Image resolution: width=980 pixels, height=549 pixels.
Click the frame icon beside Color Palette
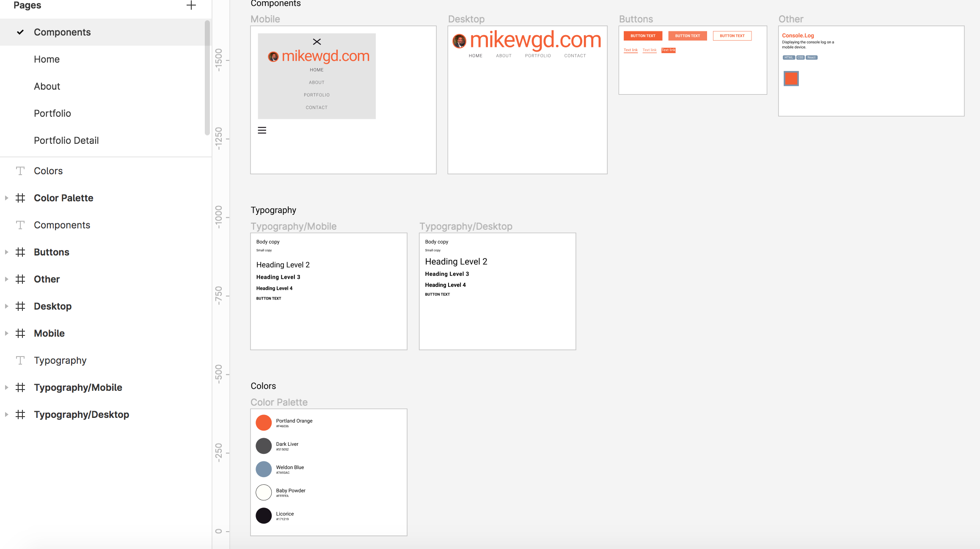coord(20,198)
